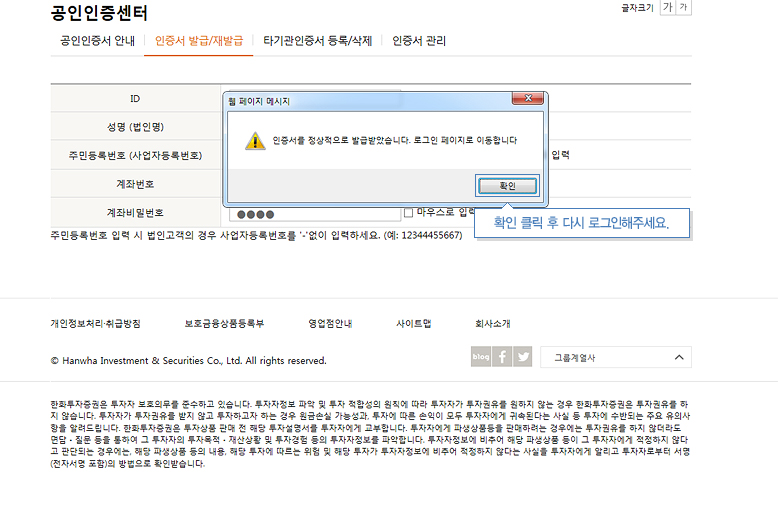Close the 웹 페이지 메시지 dialog
Viewport: 778px width, 518px height.
coord(527,100)
